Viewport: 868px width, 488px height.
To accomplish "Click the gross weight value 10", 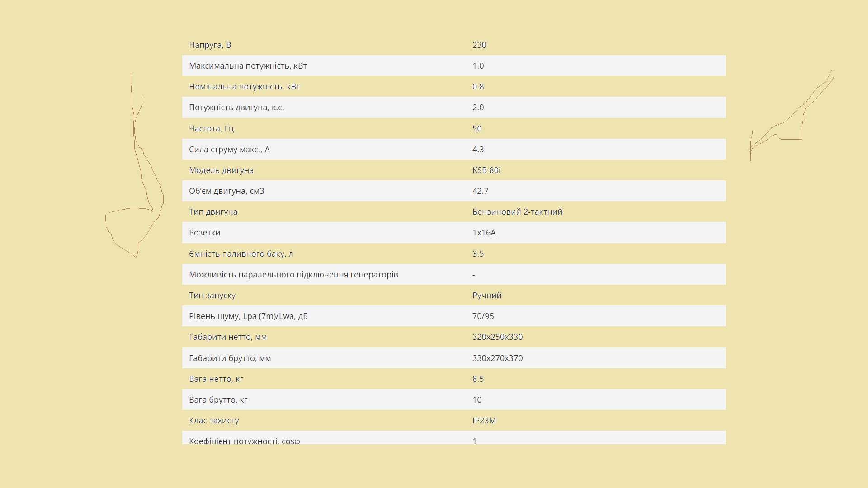I will 477,400.
